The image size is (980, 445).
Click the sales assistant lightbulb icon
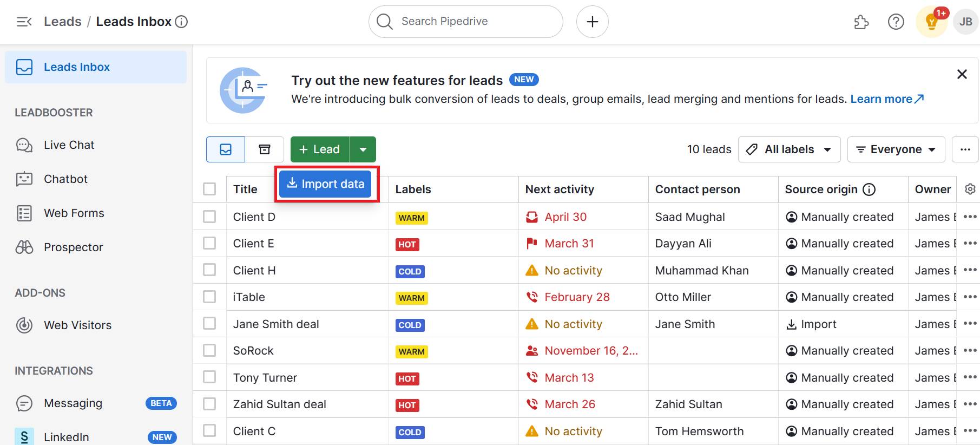tap(931, 22)
